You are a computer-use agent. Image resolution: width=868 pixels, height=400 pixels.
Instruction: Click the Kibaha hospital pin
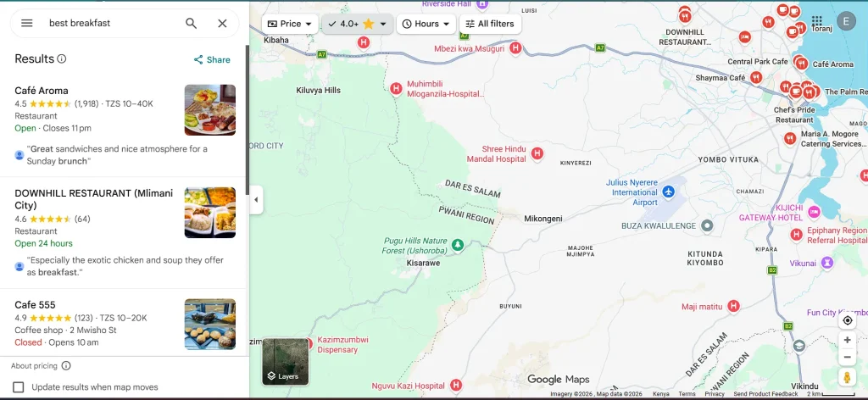[x=363, y=42]
